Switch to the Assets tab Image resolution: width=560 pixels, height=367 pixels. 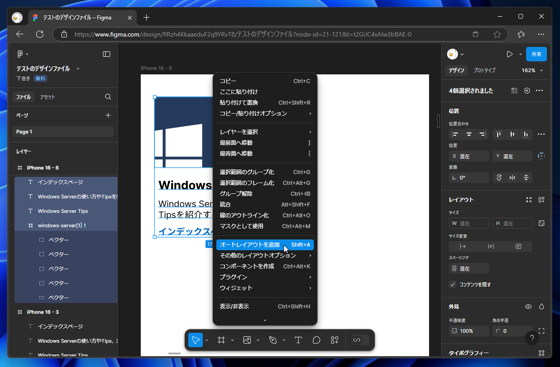click(47, 97)
